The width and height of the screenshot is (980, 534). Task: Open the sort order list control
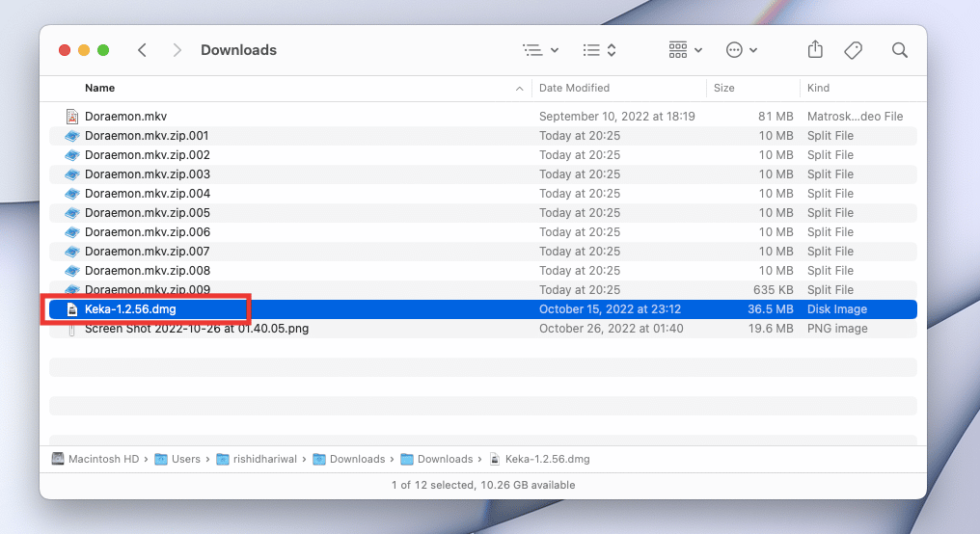tap(599, 50)
